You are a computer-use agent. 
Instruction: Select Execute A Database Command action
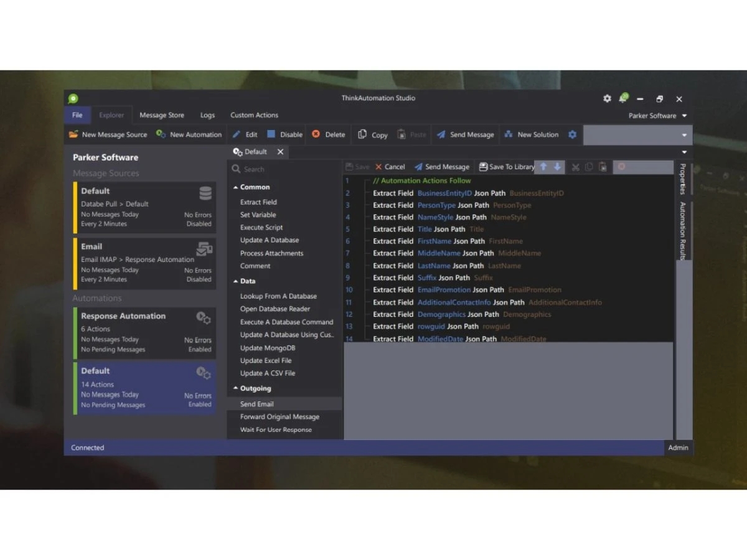tap(287, 322)
